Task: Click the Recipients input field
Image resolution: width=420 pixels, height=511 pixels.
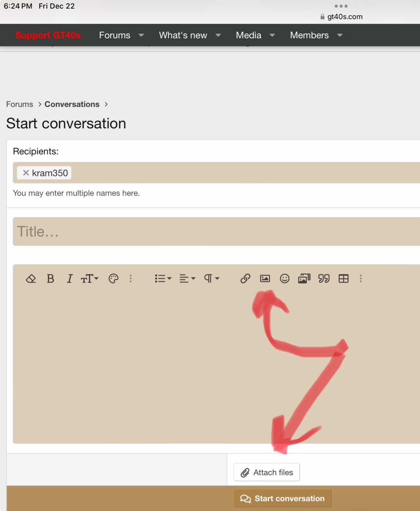Action: click(216, 173)
